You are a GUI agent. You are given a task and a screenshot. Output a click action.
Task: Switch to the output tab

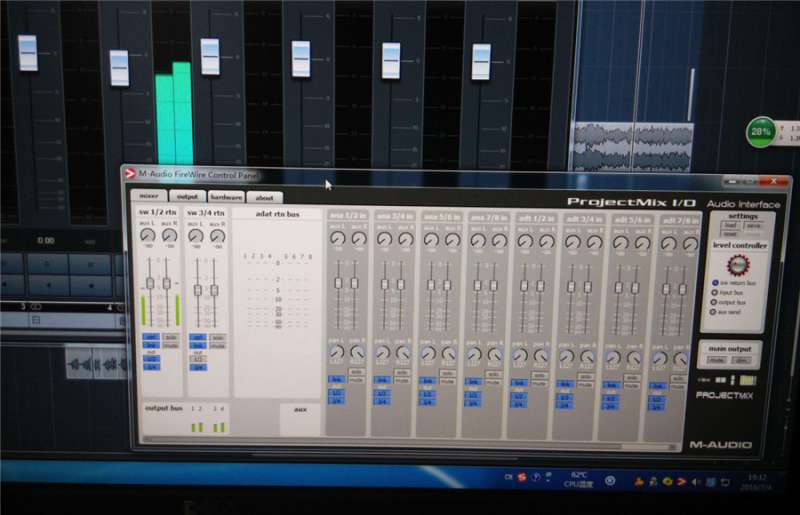[x=186, y=197]
